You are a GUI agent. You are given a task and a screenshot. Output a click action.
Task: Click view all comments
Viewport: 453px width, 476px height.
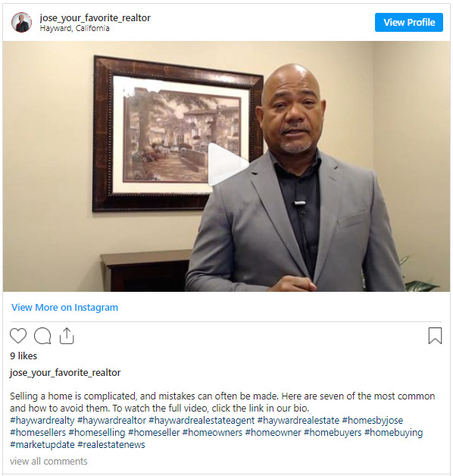coord(48,462)
